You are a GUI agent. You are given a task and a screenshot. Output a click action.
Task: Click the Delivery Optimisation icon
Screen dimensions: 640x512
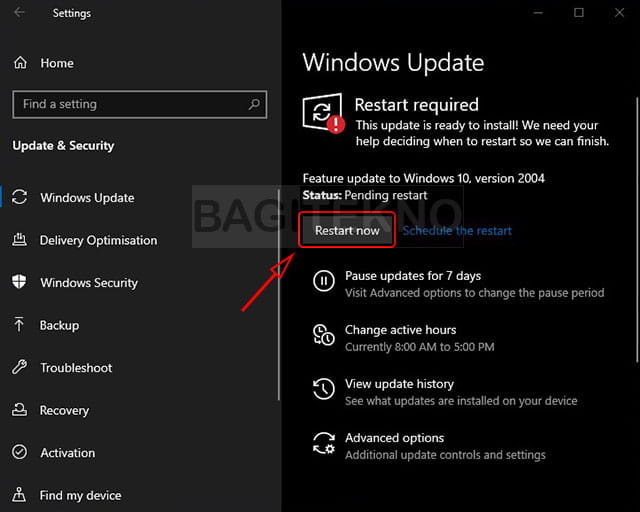pos(19,240)
